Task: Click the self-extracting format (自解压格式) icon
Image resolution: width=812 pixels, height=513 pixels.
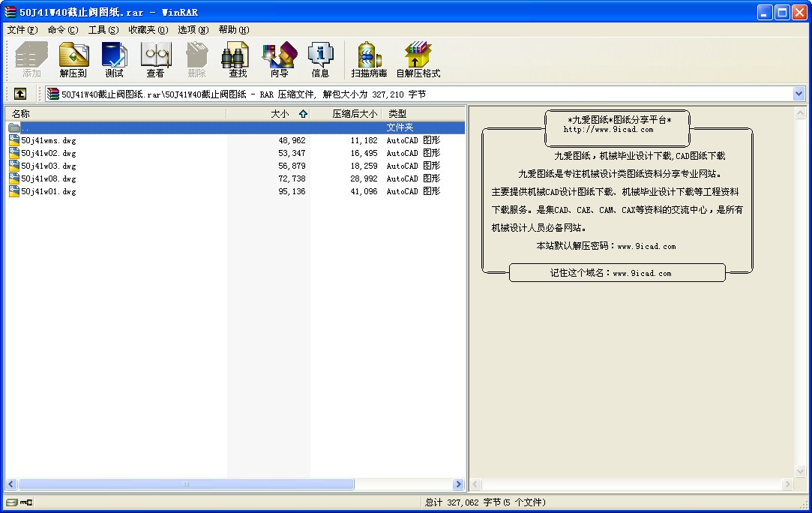Action: click(418, 60)
